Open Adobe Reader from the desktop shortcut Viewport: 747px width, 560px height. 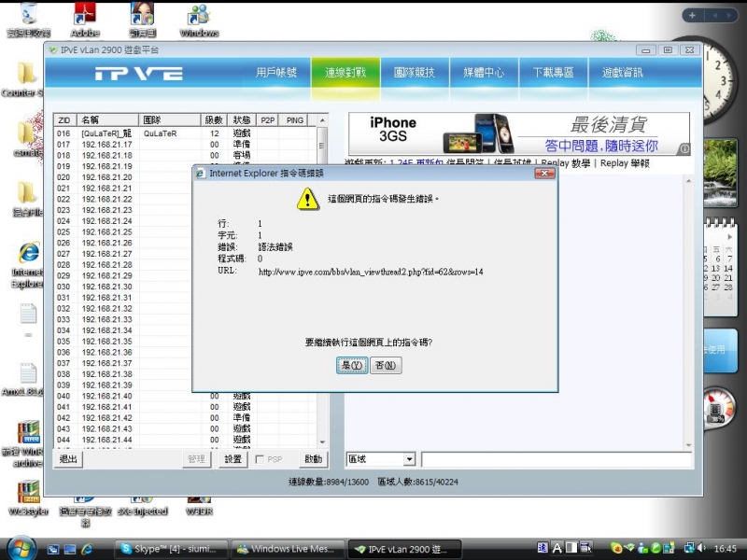click(85, 15)
